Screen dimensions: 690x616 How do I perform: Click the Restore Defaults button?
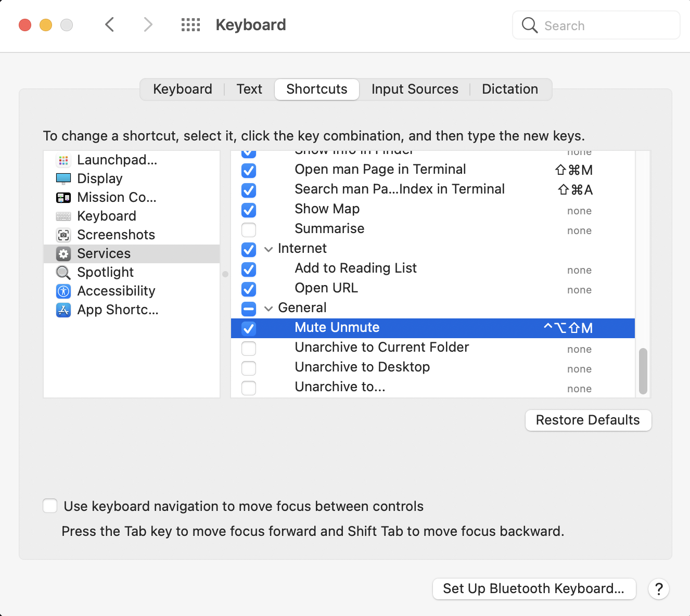588,420
